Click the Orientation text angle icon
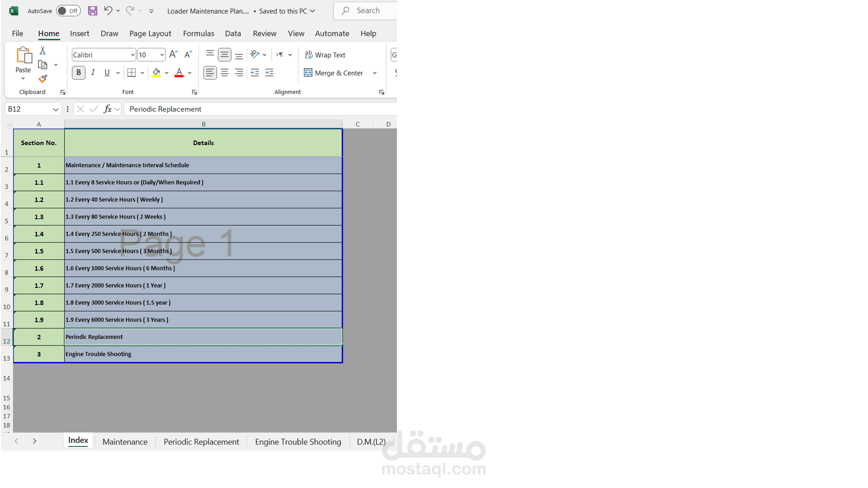Screen dimensions: 868x488 pyautogui.click(x=255, y=55)
